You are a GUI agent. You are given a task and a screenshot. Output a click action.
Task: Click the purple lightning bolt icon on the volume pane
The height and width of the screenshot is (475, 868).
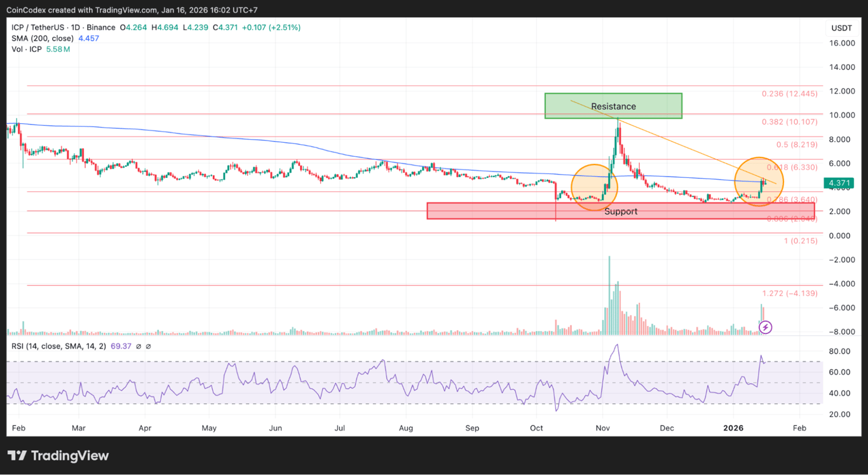(765, 327)
